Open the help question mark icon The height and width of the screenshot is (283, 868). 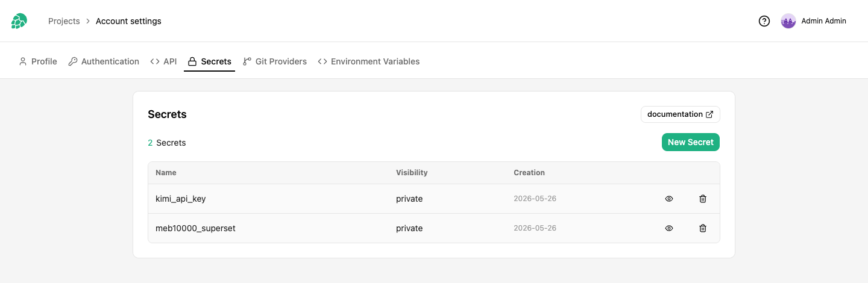coord(764,21)
